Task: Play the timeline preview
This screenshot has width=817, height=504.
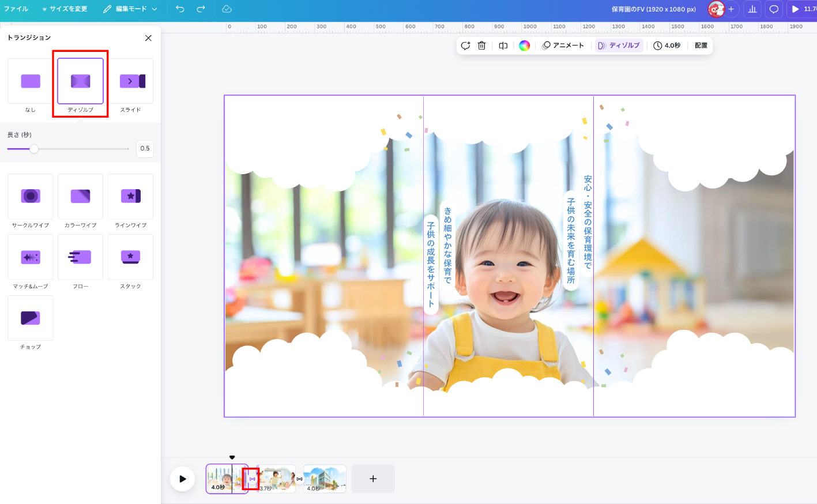Action: click(182, 479)
